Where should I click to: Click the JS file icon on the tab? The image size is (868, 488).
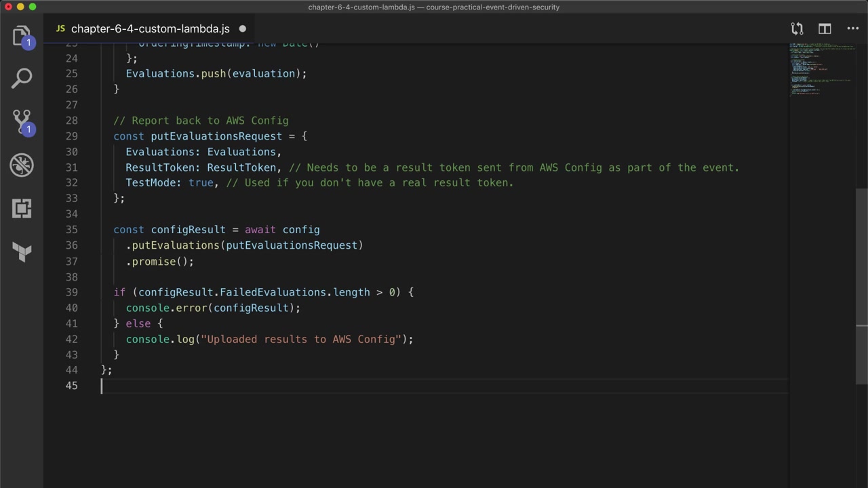60,28
